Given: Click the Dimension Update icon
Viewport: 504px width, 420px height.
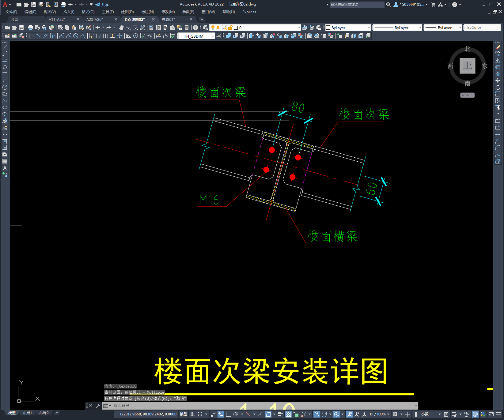Looking at the screenshot, I should coord(172,36).
